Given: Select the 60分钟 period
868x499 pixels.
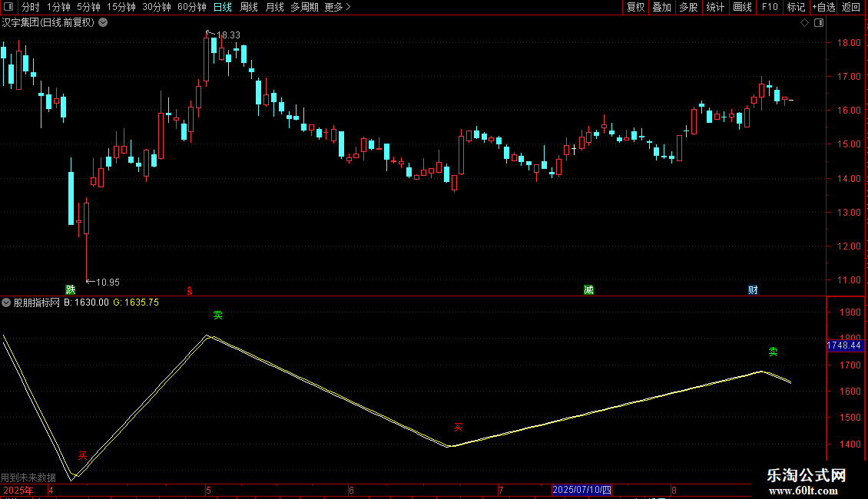Looking at the screenshot, I should (x=191, y=7).
